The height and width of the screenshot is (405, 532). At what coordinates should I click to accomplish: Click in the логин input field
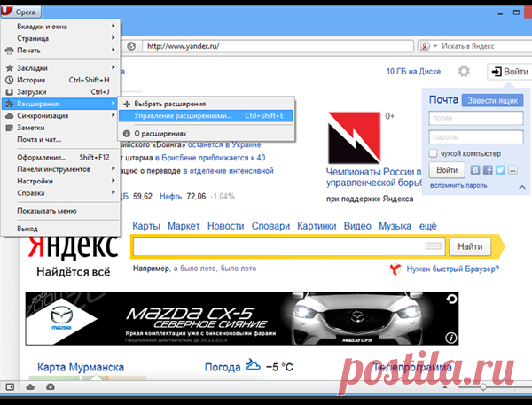(475, 118)
